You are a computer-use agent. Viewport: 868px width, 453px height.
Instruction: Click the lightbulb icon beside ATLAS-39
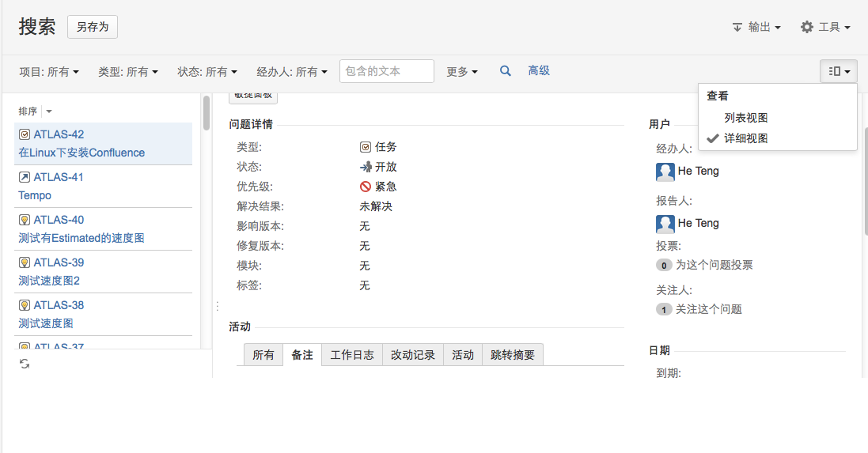coord(25,262)
